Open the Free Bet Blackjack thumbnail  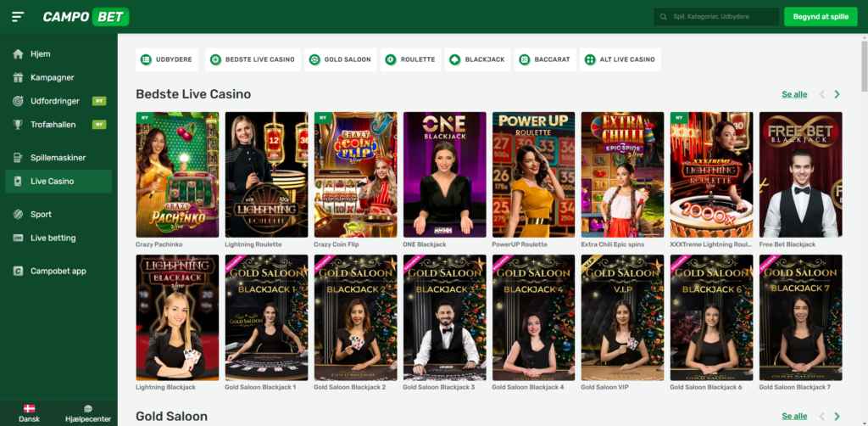(x=801, y=175)
